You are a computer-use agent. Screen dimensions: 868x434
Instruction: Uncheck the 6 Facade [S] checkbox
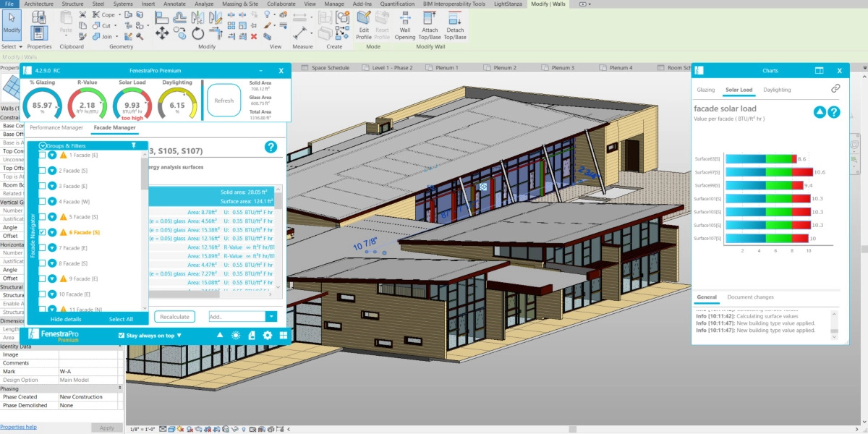[x=43, y=232]
